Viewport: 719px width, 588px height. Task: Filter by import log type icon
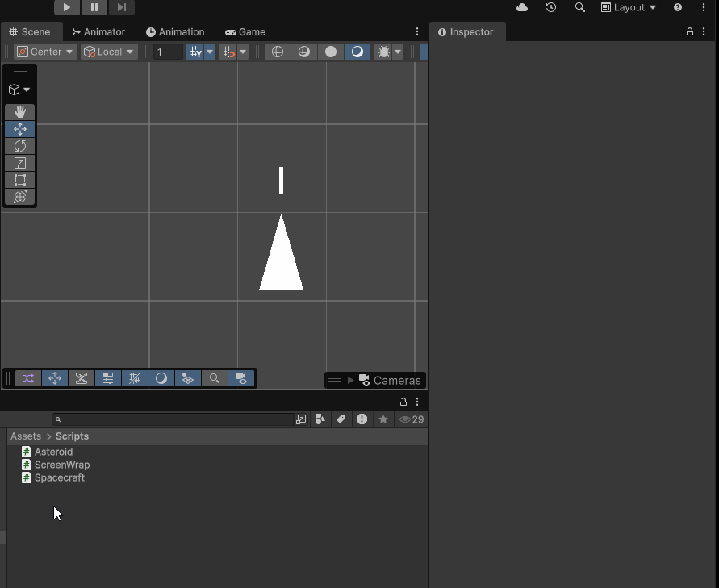click(362, 419)
